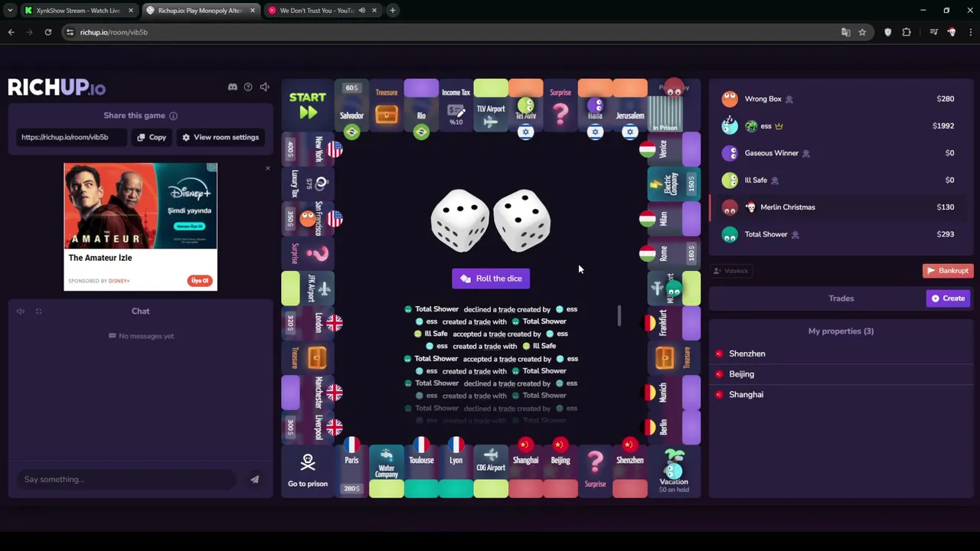Screen dimensions: 980x551
Task: Open the Discord icon link
Action: (233, 87)
